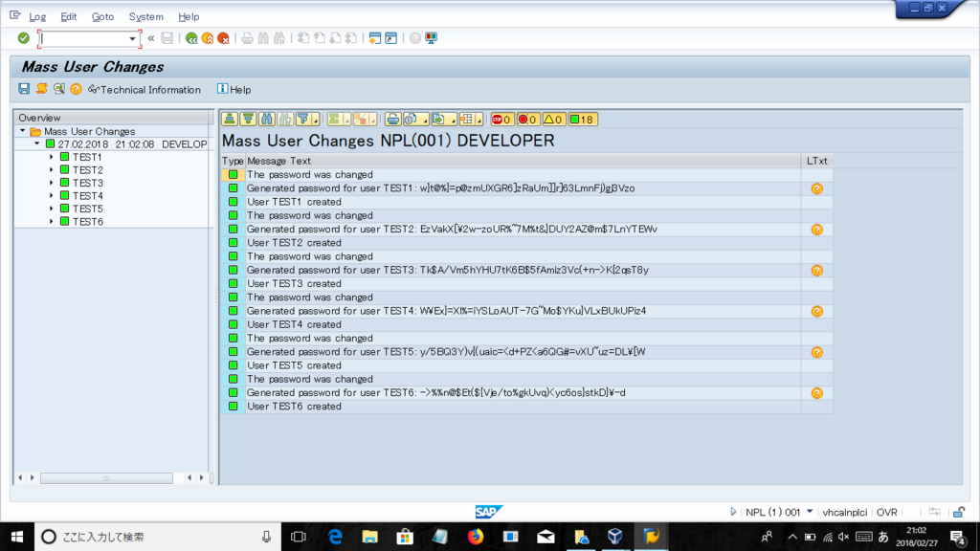This screenshot has width=980, height=551.
Task: Expand the TEST1 tree node
Action: [x=52, y=157]
